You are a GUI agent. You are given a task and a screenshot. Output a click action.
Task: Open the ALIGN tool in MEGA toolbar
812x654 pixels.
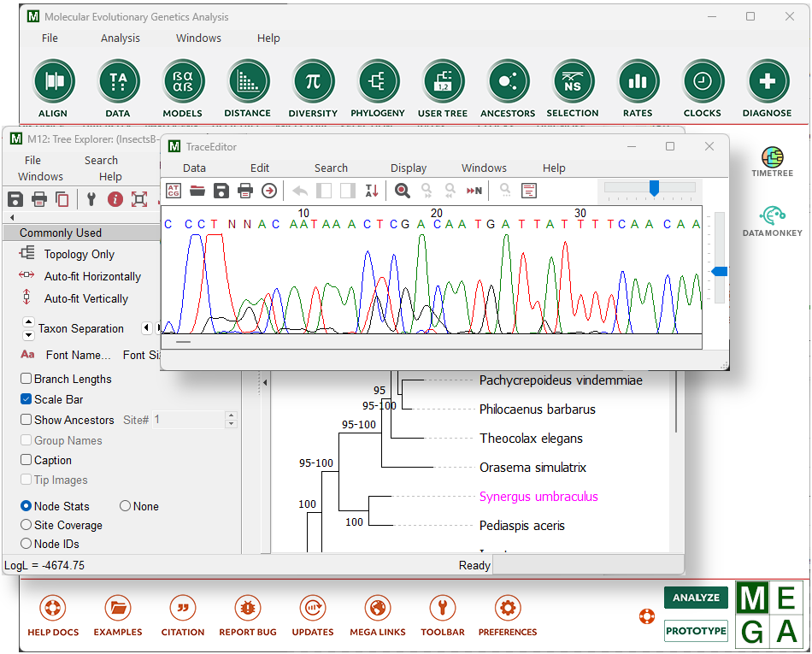53,81
